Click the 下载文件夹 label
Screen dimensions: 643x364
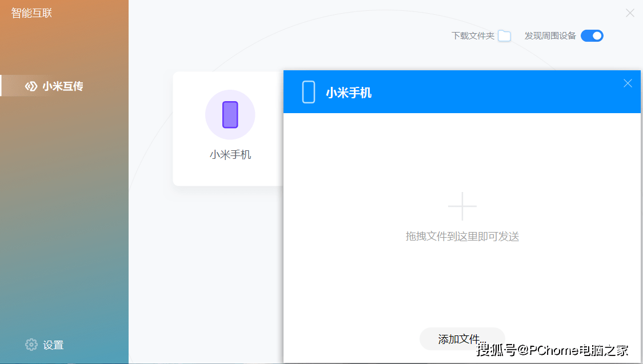click(x=473, y=36)
